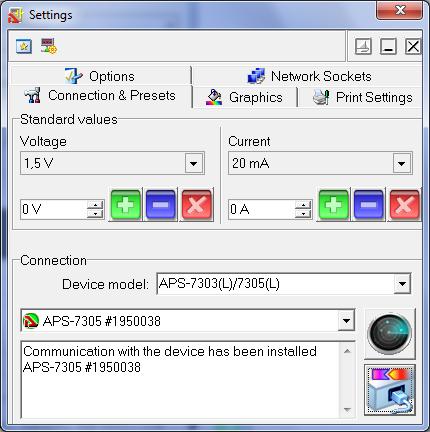
Task: Open the APS-7305 #1950038 device dropdown
Action: [346, 321]
